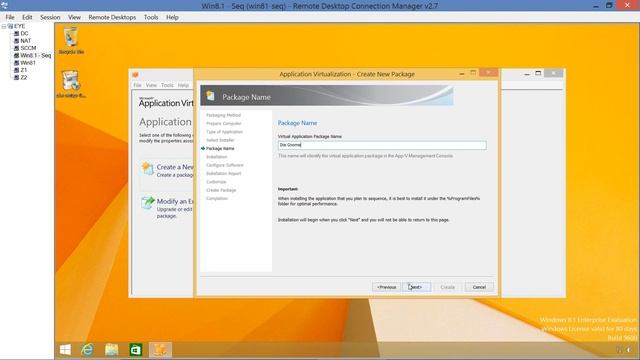
Task: Click the Create Package wizard step
Action: 221,190
